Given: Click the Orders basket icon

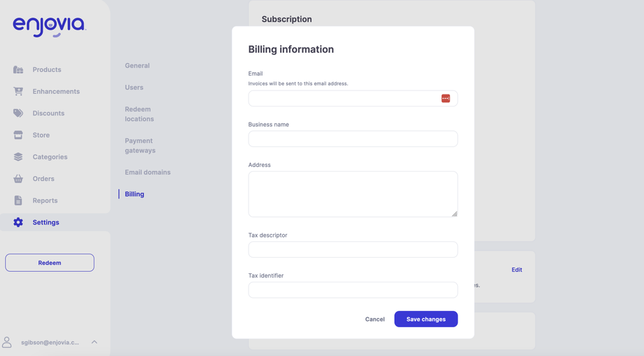Looking at the screenshot, I should tap(18, 179).
